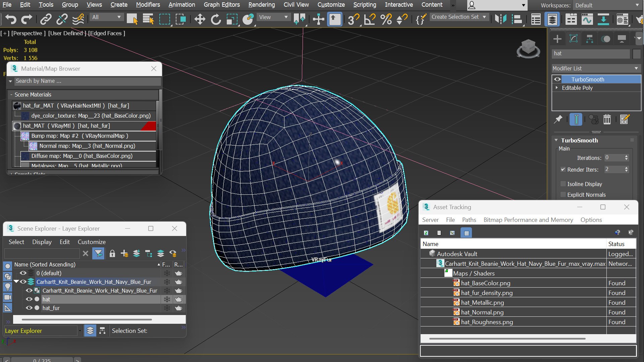Open the Hierarchy panel icon
644x362 pixels.
(x=589, y=39)
